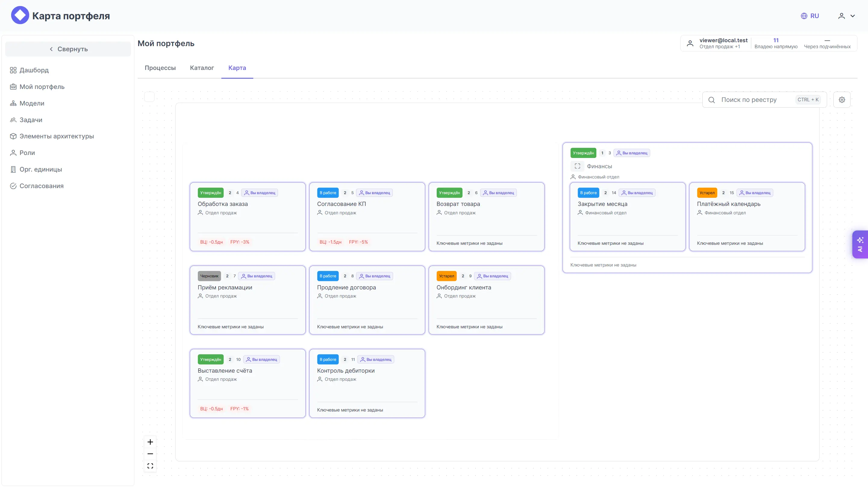Open the Обработка заказа process card
868x489 pixels.
pos(248,217)
